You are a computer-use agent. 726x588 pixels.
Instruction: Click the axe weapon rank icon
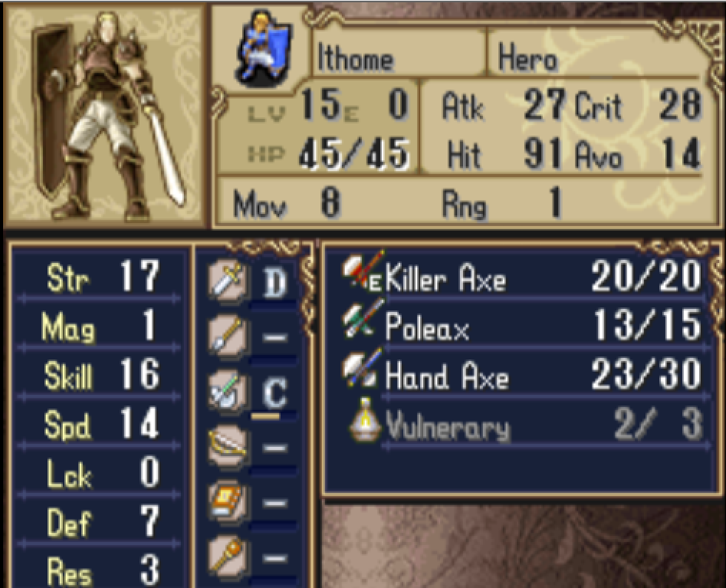pos(228,391)
